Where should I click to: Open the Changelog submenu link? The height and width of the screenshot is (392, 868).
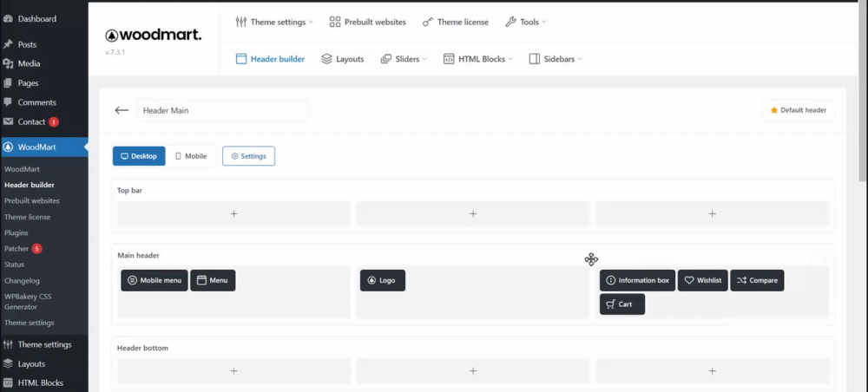coord(22,280)
